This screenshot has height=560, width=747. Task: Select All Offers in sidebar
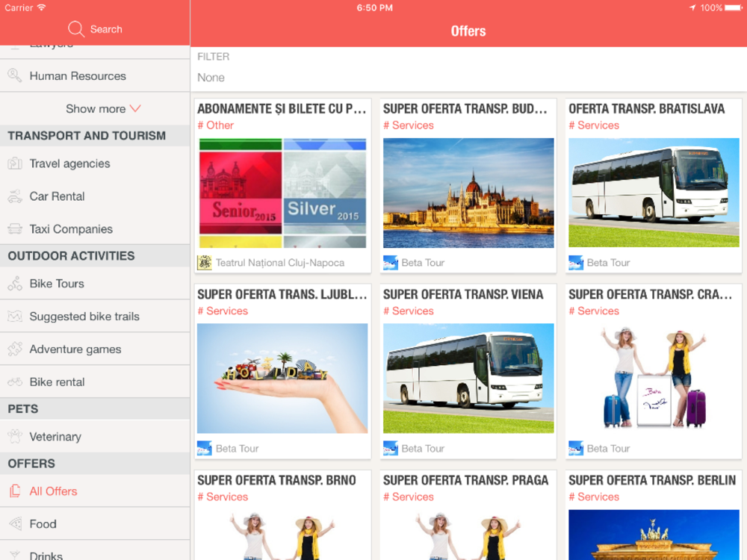[x=96, y=491]
